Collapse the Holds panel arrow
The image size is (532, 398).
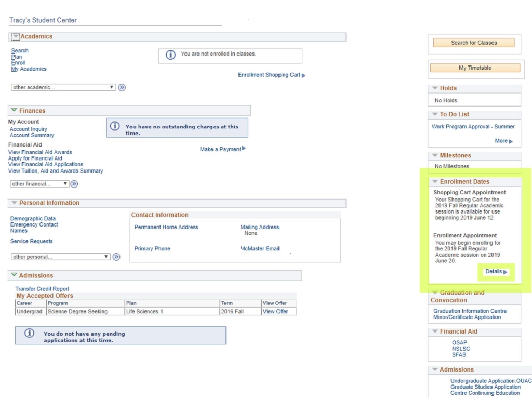(x=435, y=88)
